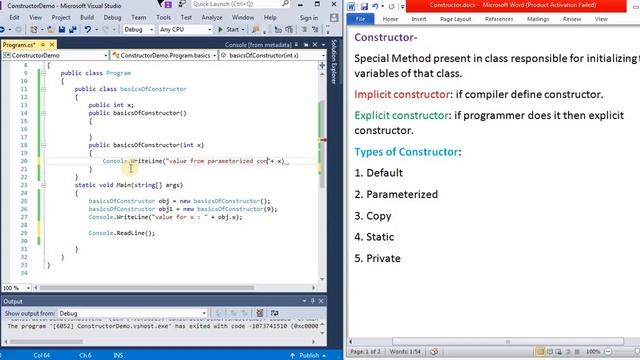The image size is (640, 360).
Task: Open the Start button dropdown arrow
Action: pyautogui.click(x=243, y=29)
